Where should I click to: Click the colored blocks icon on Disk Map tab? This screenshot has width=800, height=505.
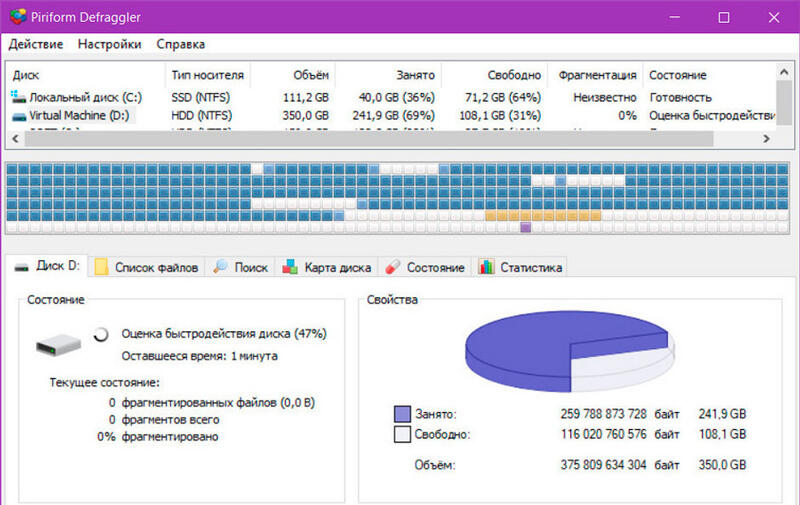291,267
